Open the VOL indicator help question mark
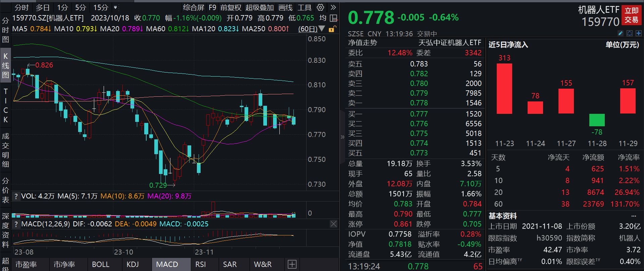The height and width of the screenshot is (271, 644). pyautogui.click(x=16, y=196)
